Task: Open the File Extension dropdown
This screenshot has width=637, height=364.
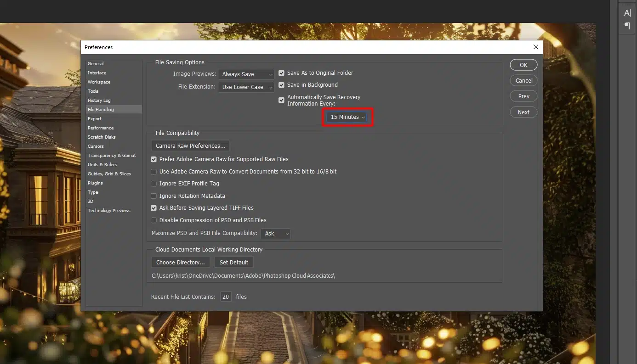Action: 246,87
